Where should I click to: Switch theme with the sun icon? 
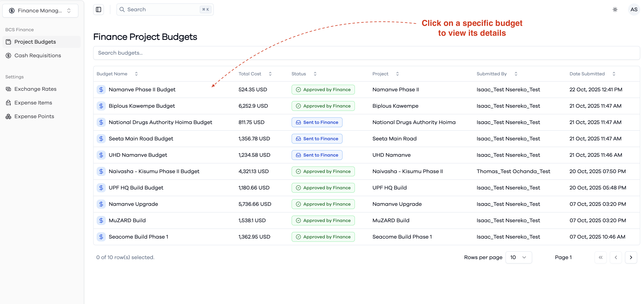[x=615, y=10]
